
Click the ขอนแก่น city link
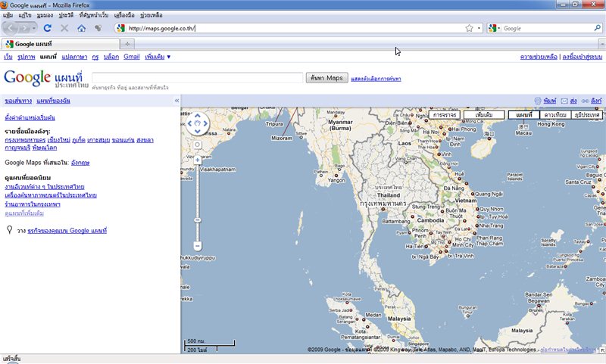tap(123, 140)
